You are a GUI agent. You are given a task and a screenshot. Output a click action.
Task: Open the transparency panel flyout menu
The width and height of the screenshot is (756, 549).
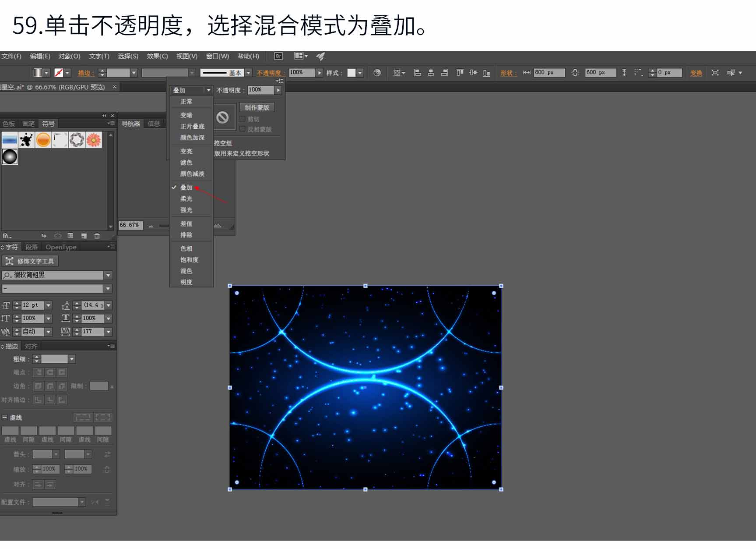[x=279, y=81]
